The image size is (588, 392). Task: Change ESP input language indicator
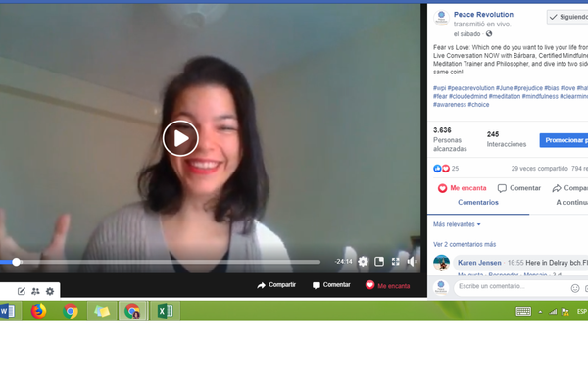582,311
